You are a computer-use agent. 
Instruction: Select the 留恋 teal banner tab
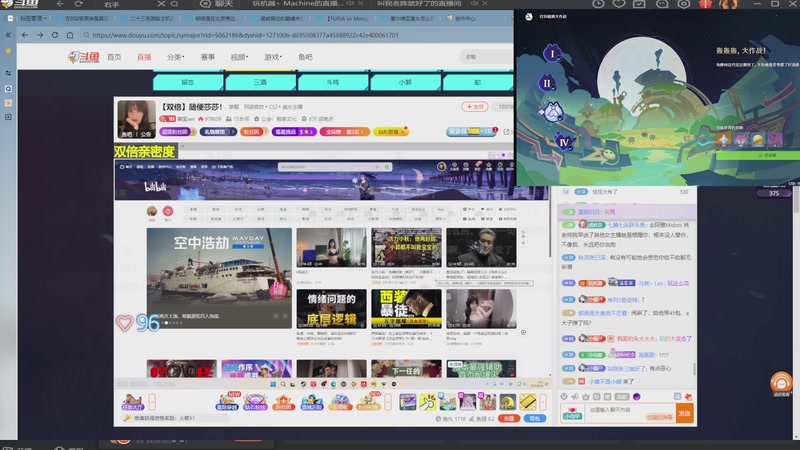coord(188,82)
